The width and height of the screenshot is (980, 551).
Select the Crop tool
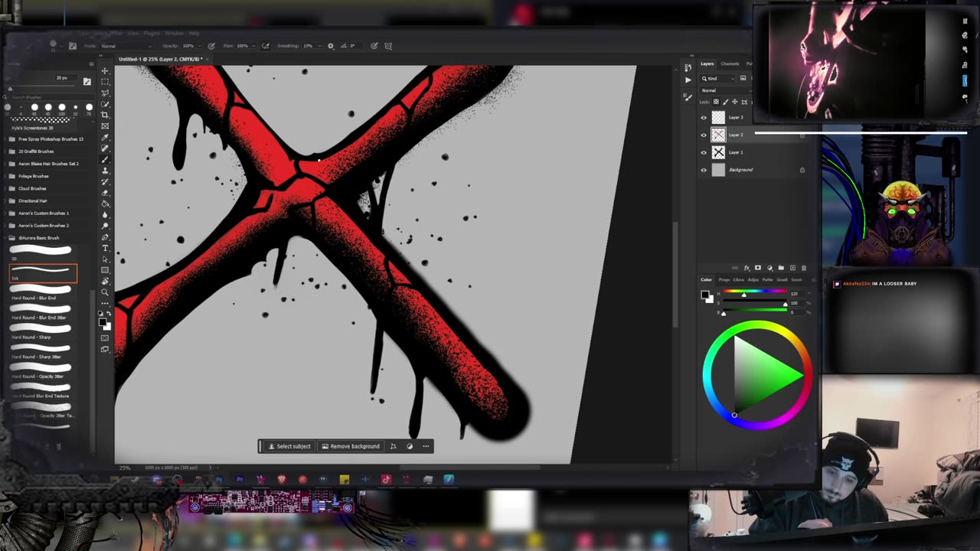point(106,115)
